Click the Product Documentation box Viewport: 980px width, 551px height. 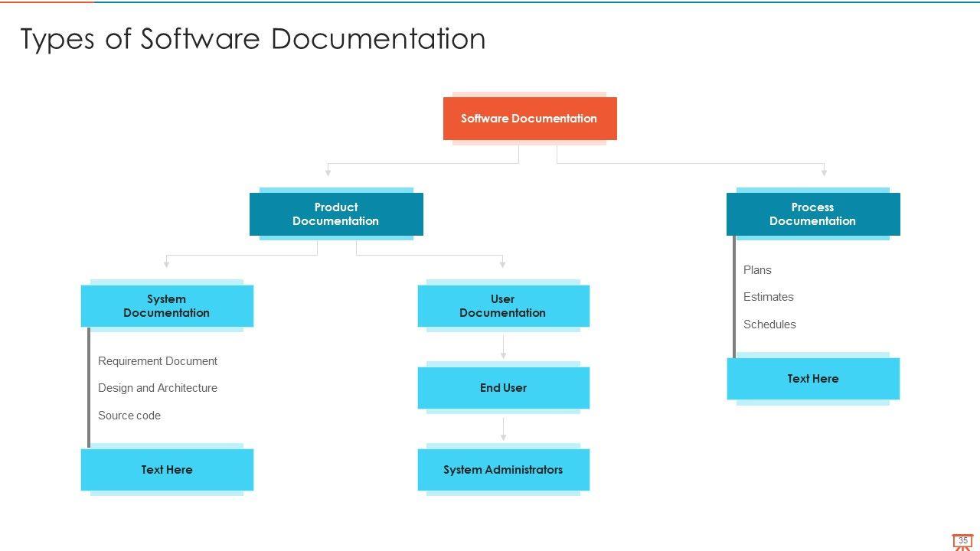pyautogui.click(x=335, y=214)
